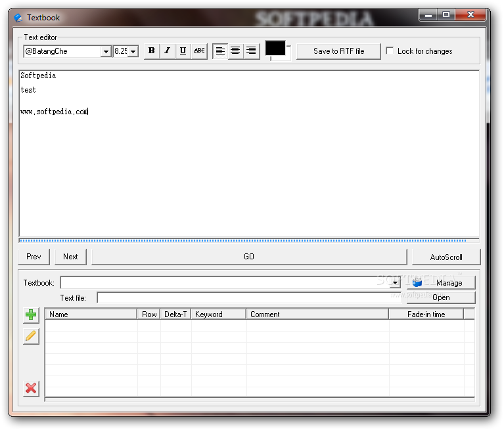
Task: Click the Manage button
Action: tap(441, 282)
